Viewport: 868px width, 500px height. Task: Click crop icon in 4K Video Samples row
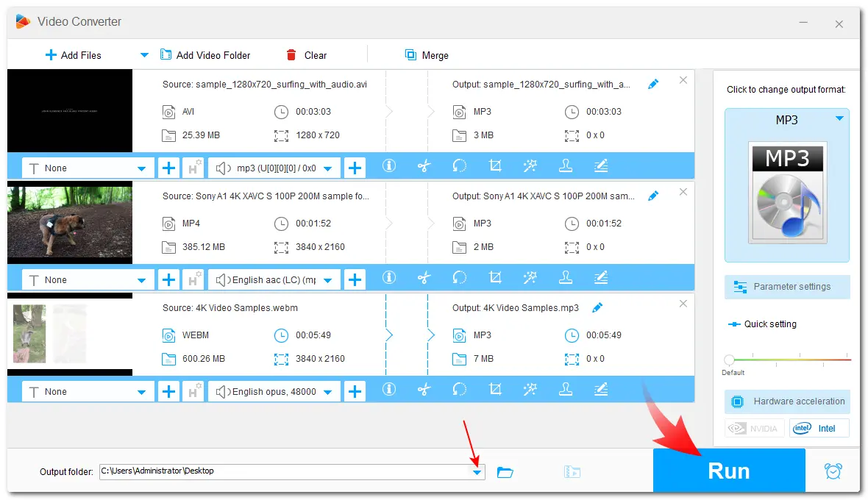point(496,390)
